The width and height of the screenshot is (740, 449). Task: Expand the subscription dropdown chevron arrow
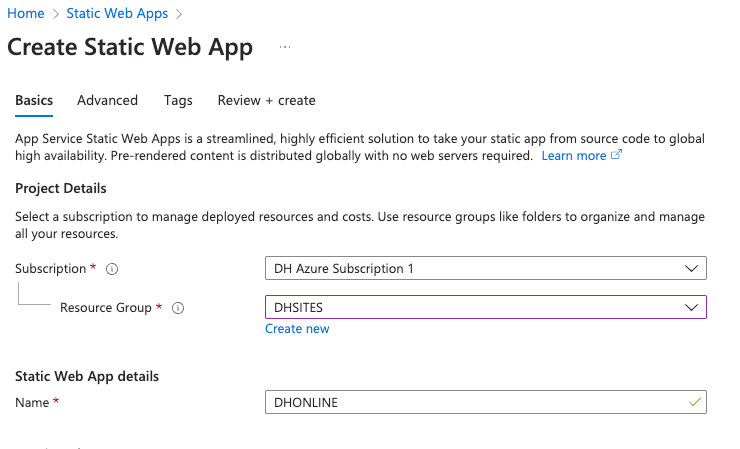(691, 269)
